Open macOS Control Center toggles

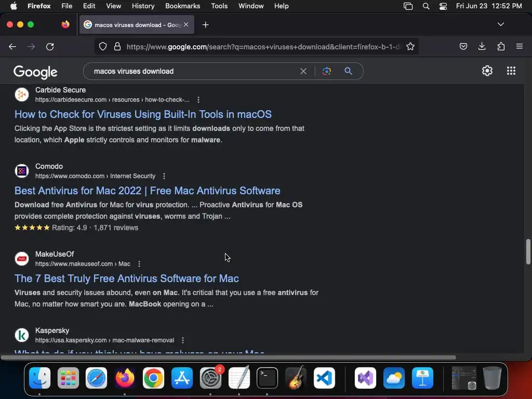click(443, 6)
